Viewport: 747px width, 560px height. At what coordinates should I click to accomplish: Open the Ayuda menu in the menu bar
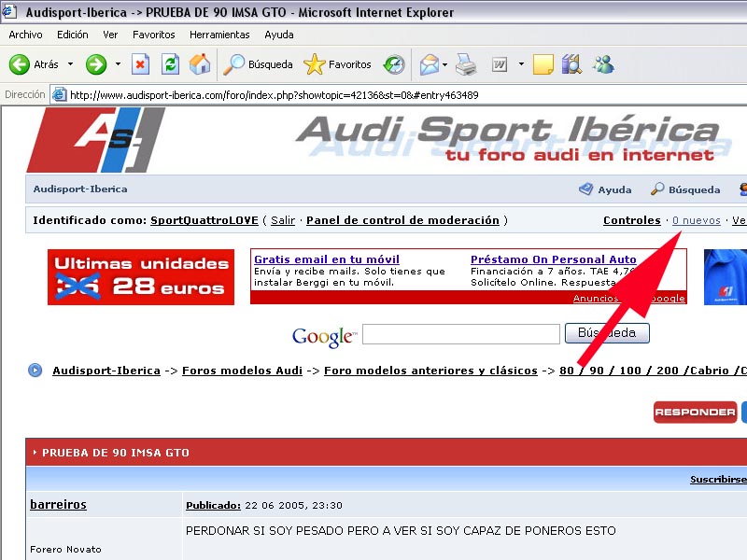[278, 35]
